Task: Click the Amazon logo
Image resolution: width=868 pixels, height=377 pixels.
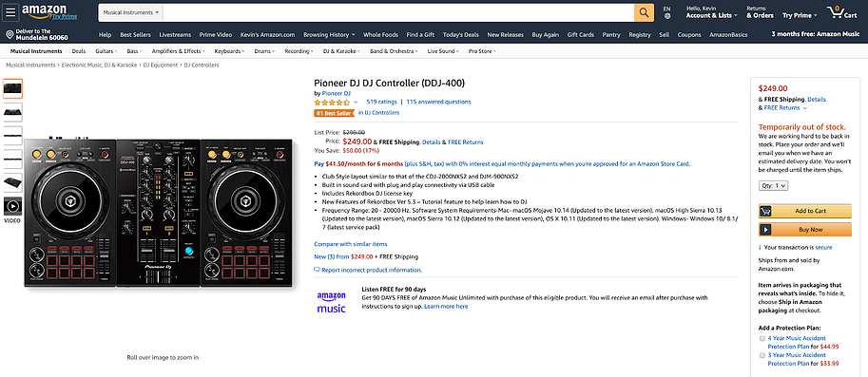Action: click(x=45, y=11)
